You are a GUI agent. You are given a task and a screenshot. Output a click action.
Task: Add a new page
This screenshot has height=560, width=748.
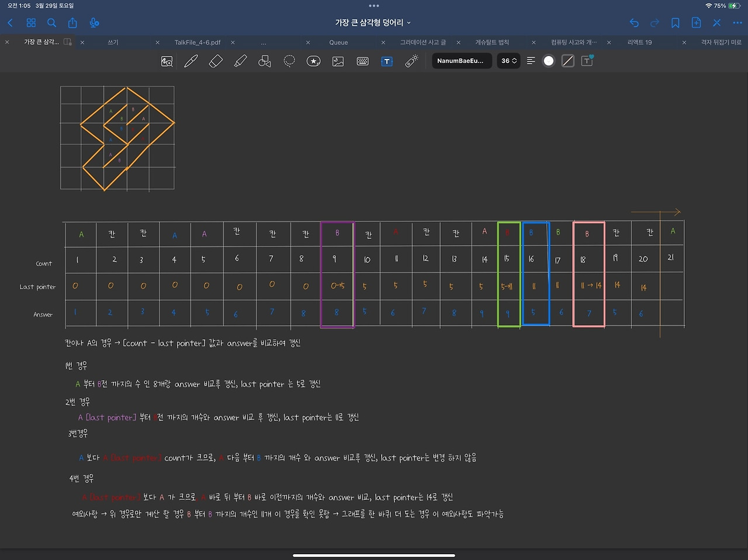click(x=696, y=23)
